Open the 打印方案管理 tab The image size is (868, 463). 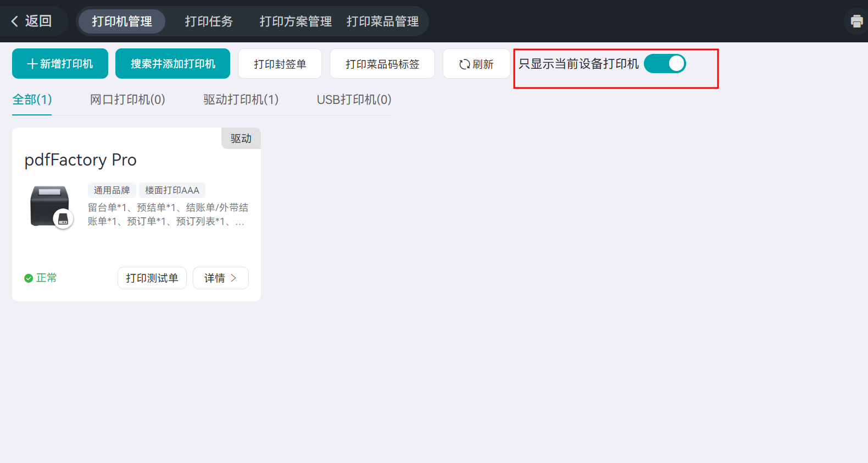[296, 21]
